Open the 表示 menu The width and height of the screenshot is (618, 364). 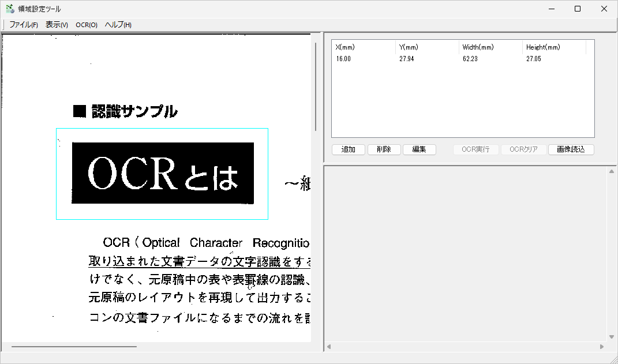pyautogui.click(x=55, y=25)
